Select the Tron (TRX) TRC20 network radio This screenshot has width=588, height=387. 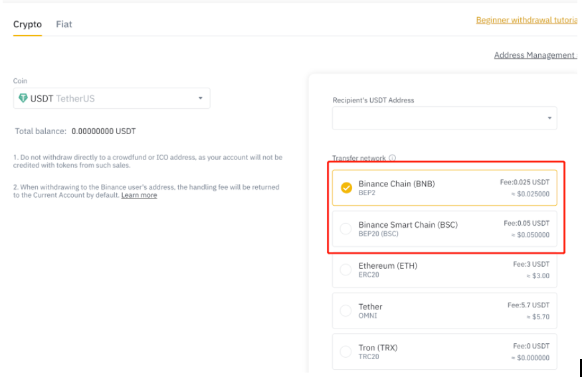pos(345,351)
